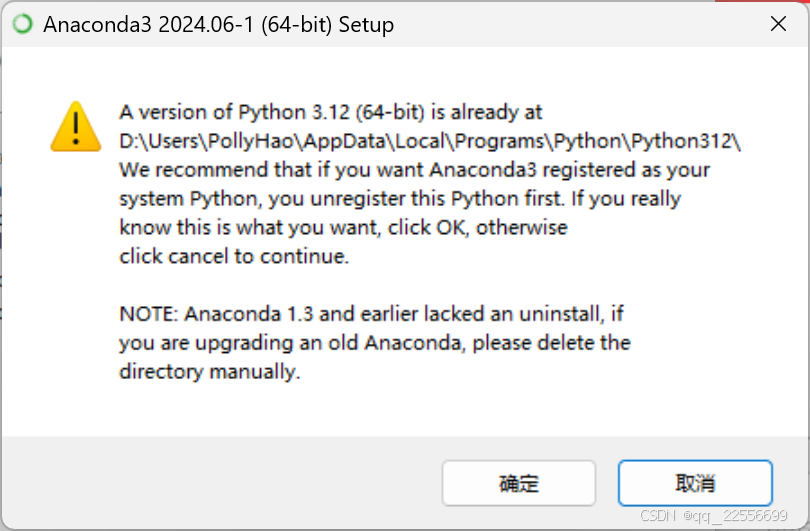
Task: Click the 'directory manually.' text
Action: click(x=209, y=372)
